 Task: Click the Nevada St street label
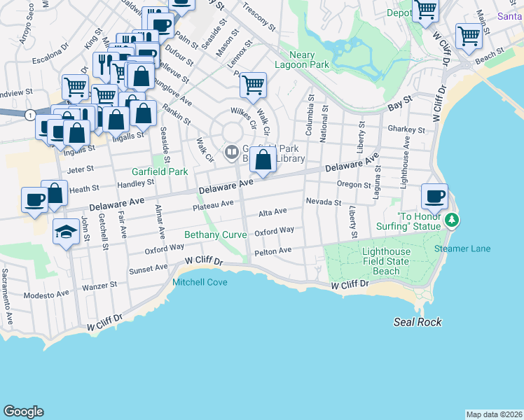(324, 202)
